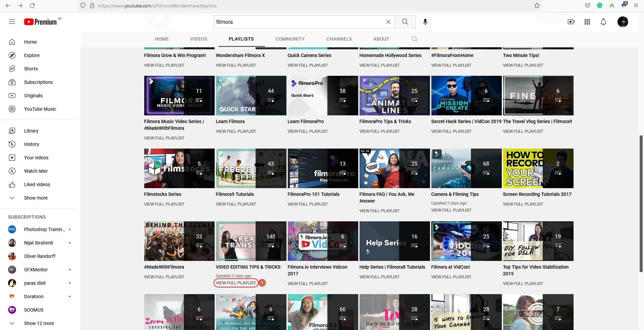Image resolution: width=644 pixels, height=330 pixels.
Task: Click the magnifier search button
Action: pyautogui.click(x=405, y=22)
